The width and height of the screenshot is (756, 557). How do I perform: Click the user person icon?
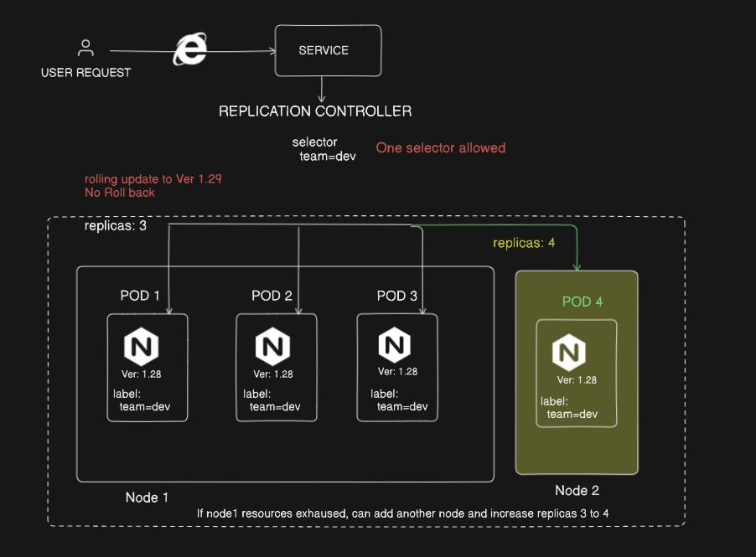click(85, 49)
